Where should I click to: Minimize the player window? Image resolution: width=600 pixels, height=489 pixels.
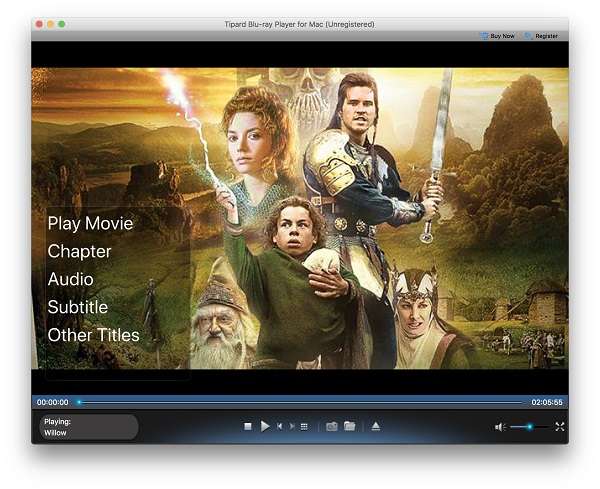click(50, 24)
